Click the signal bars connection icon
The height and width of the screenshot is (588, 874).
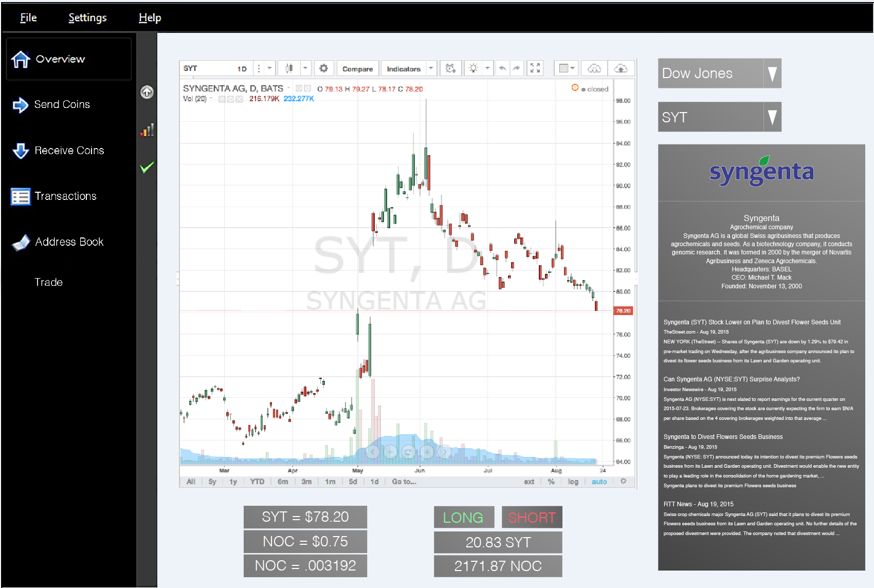pyautogui.click(x=147, y=130)
